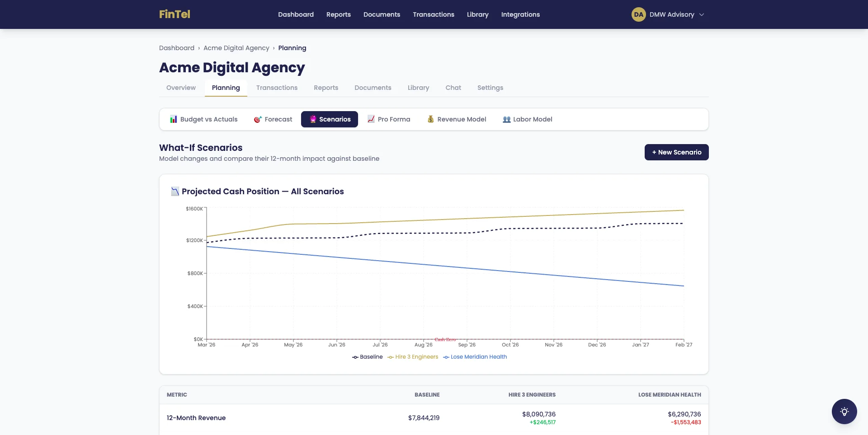Viewport: 868px width, 435px height.
Task: Open the Chat tab
Action: (x=453, y=88)
